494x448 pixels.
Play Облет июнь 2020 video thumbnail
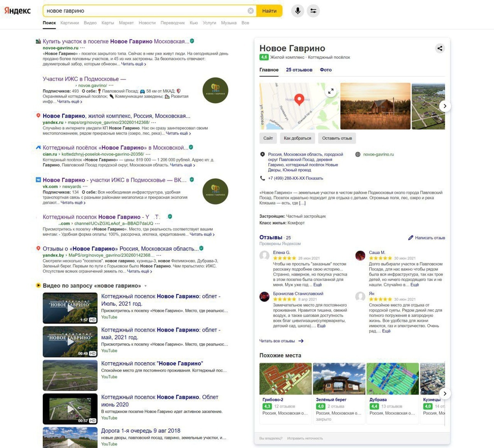[x=70, y=409]
